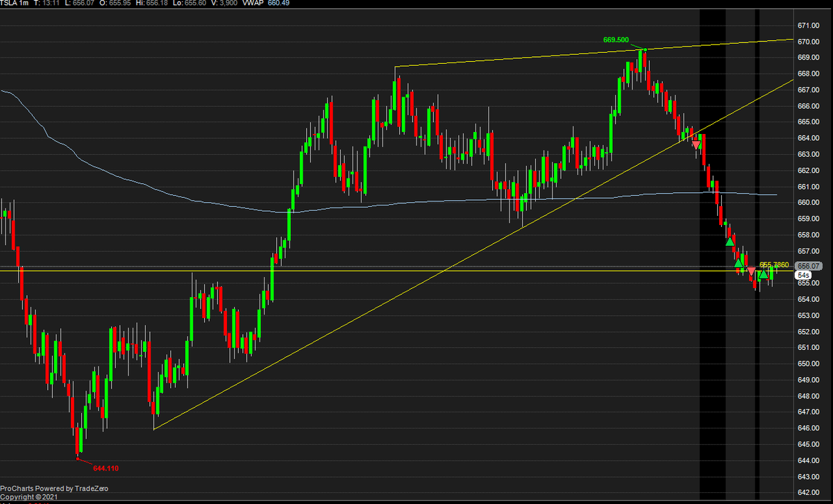Click the T: 13:11 time readout

pyautogui.click(x=47, y=3)
